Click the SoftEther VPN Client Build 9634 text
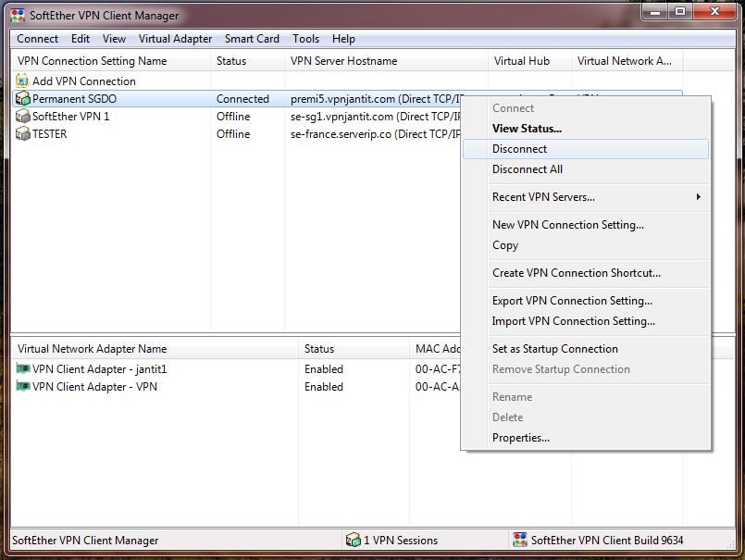Image resolution: width=745 pixels, height=560 pixels. tap(607, 540)
